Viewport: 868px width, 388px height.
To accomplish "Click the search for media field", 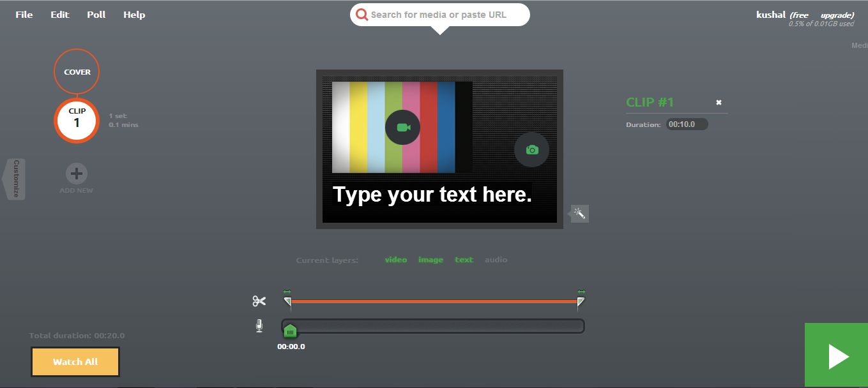I will coord(439,15).
